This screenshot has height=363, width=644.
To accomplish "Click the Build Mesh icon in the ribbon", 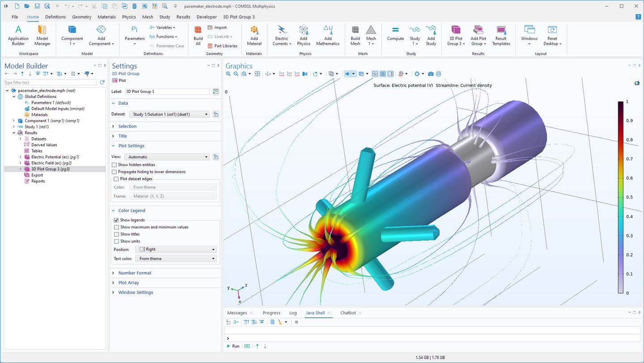I will click(x=355, y=36).
